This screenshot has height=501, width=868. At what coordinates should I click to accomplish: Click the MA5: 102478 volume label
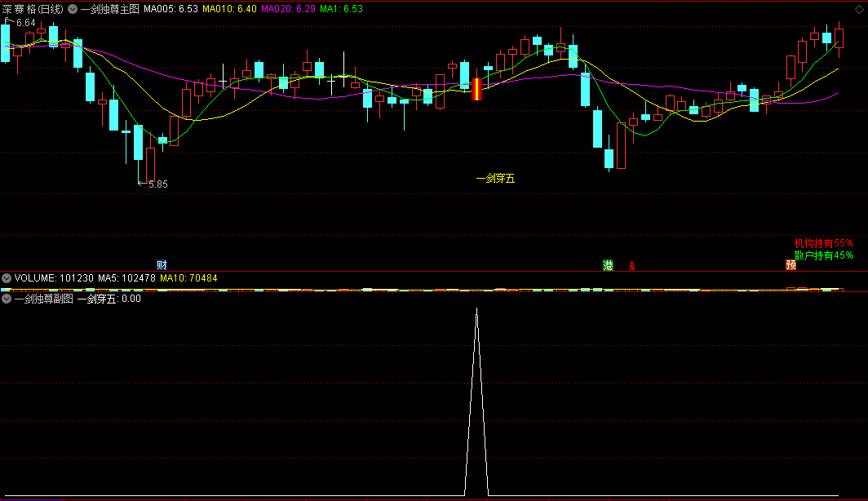(x=126, y=278)
